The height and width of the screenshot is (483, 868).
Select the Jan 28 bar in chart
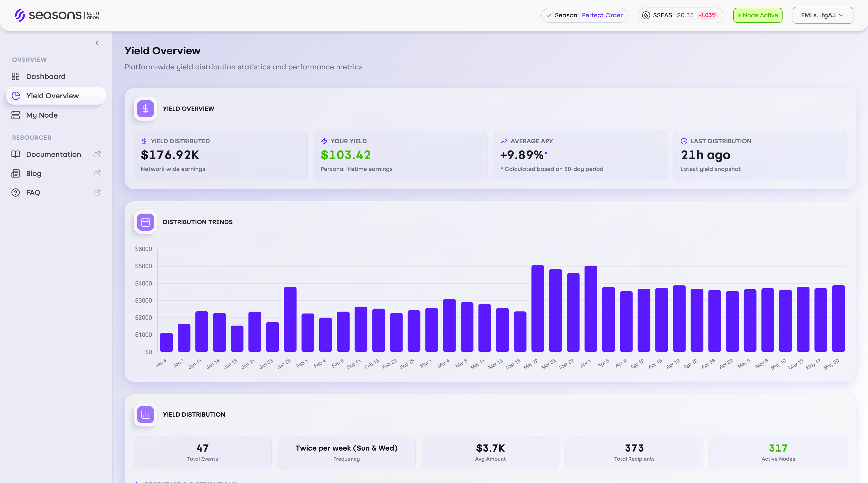click(290, 319)
